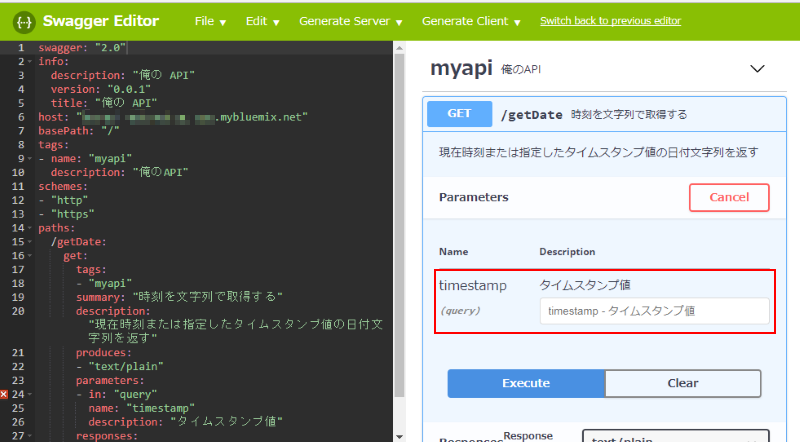The height and width of the screenshot is (442, 800).
Task: Click the Swagger Editor logo icon
Action: 24,22
